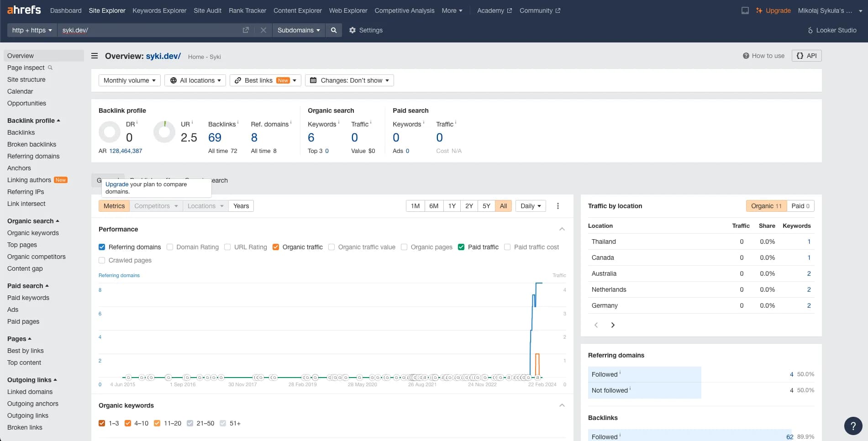Screen dimensions: 868x441
Task: Open Keywords Explorer
Action: coord(159,10)
